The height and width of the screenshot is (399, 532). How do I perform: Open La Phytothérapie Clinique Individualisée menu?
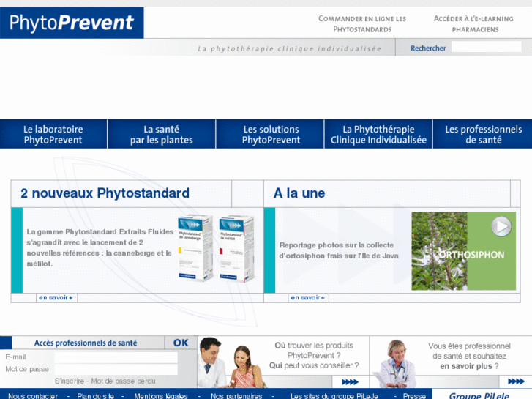pos(378,134)
